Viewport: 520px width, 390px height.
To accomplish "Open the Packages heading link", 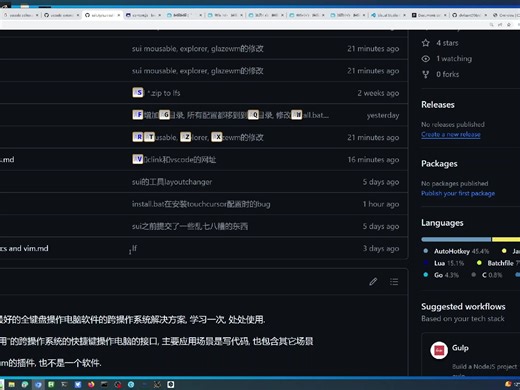I will point(439,164).
